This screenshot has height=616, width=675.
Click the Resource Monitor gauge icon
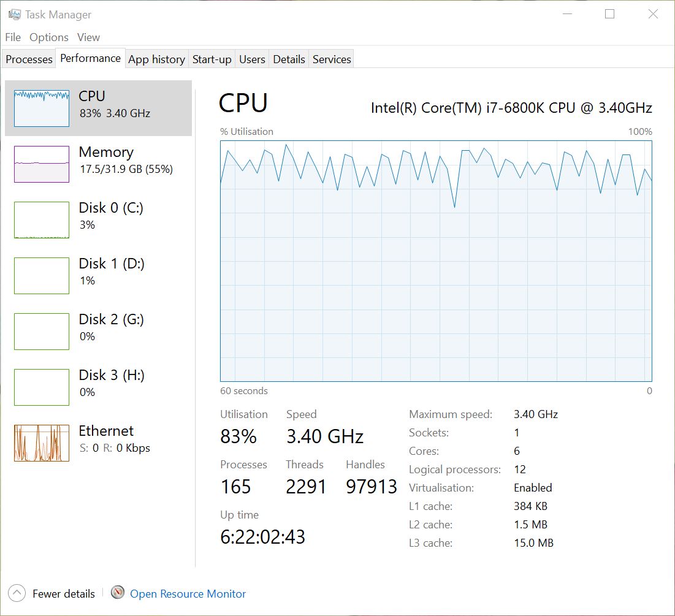click(118, 593)
